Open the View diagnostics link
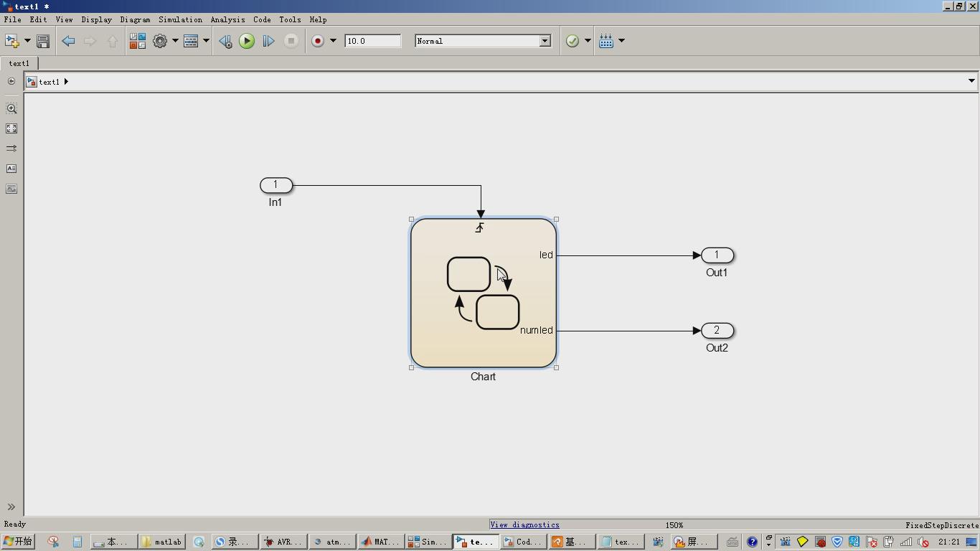The image size is (980, 551). pyautogui.click(x=524, y=525)
